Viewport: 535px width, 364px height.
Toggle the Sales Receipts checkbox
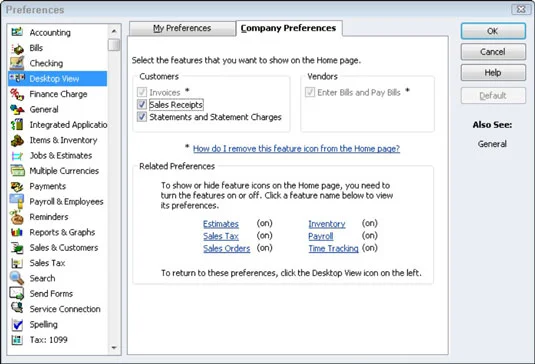tap(142, 104)
